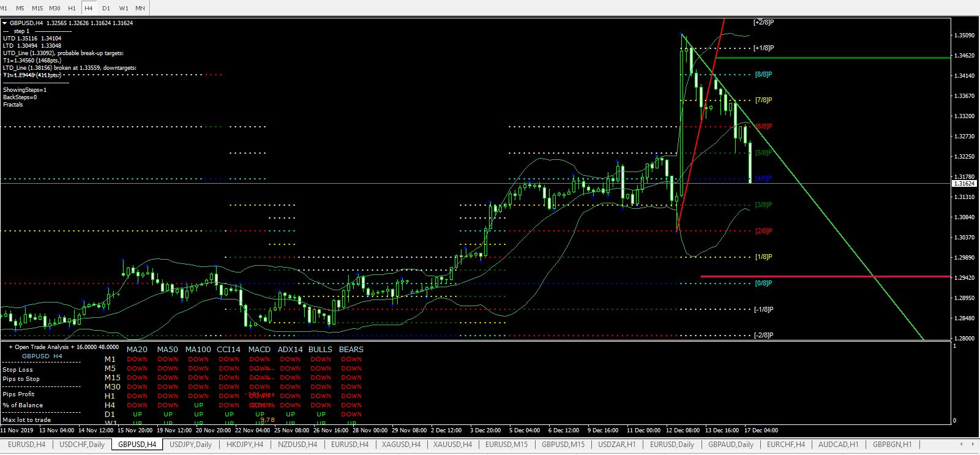Image resolution: width=980 pixels, height=455 pixels.
Task: Click MA20 column header in indicator panel
Action: [x=137, y=350]
